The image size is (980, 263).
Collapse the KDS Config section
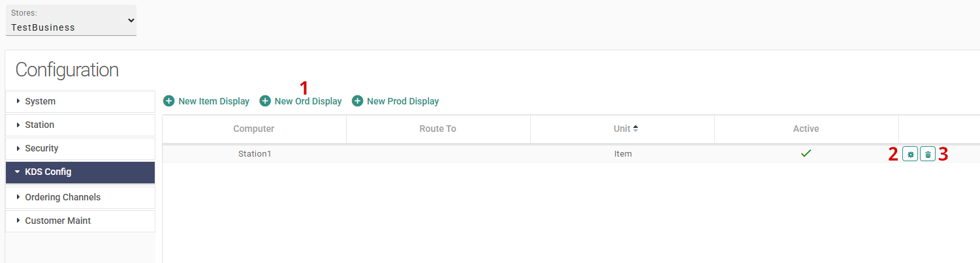[x=80, y=172]
